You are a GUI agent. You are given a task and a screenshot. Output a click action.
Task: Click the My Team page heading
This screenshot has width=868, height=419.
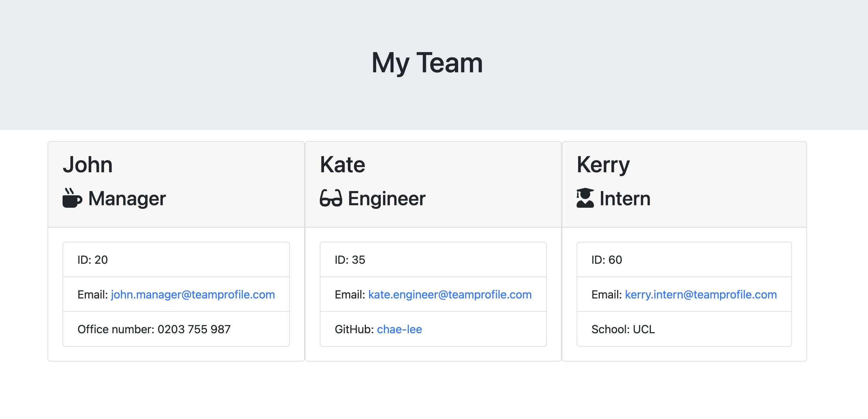(427, 63)
